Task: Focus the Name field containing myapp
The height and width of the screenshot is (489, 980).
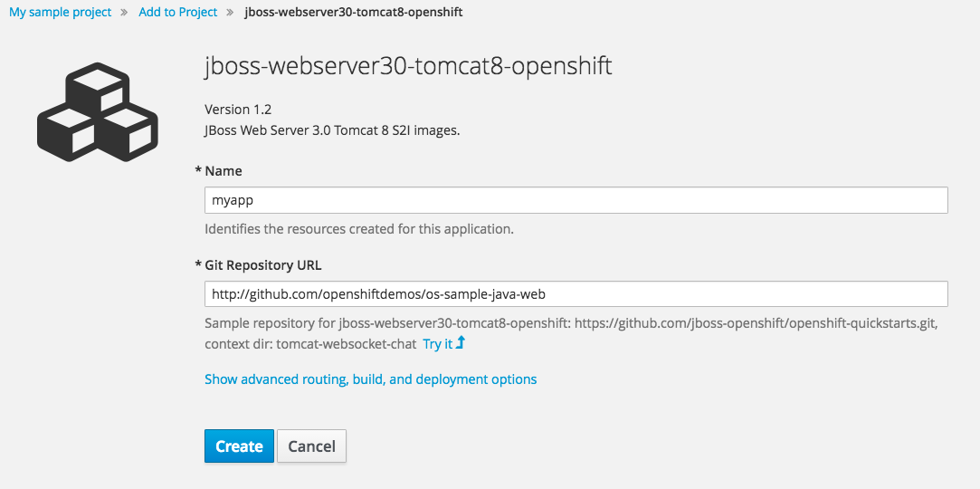Action: click(576, 200)
